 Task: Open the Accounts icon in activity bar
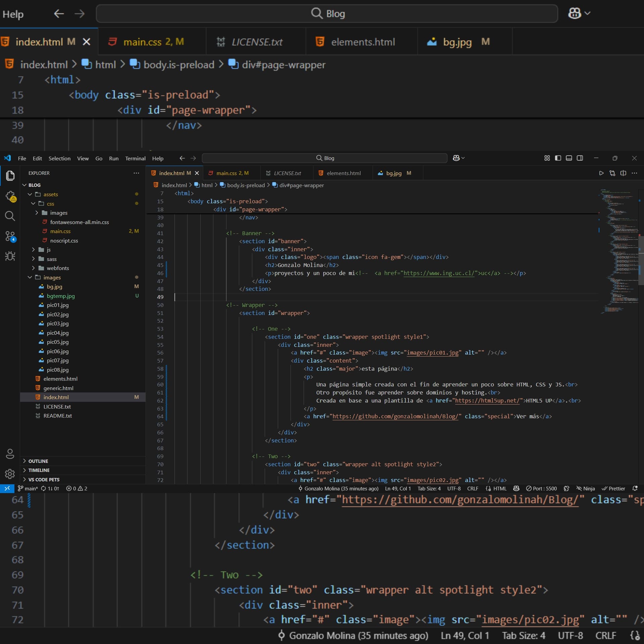pos(10,453)
